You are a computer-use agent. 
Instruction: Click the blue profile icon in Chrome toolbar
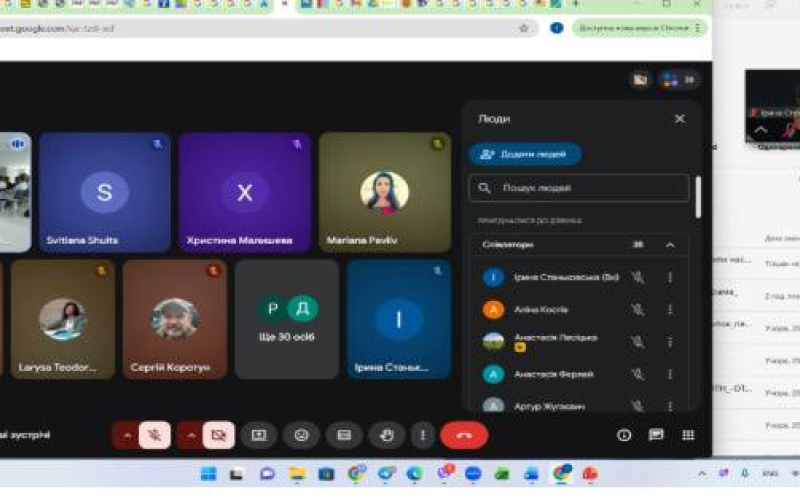tap(557, 28)
